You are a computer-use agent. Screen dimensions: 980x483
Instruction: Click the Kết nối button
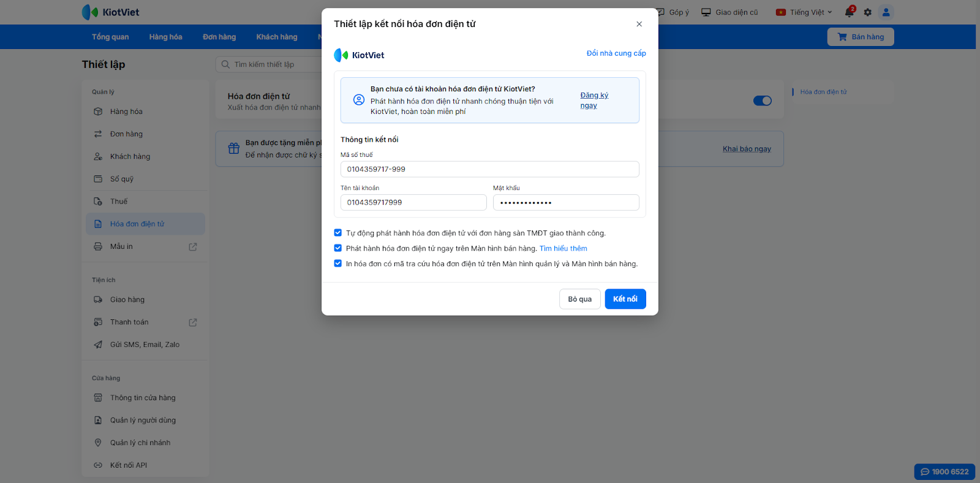pos(625,299)
